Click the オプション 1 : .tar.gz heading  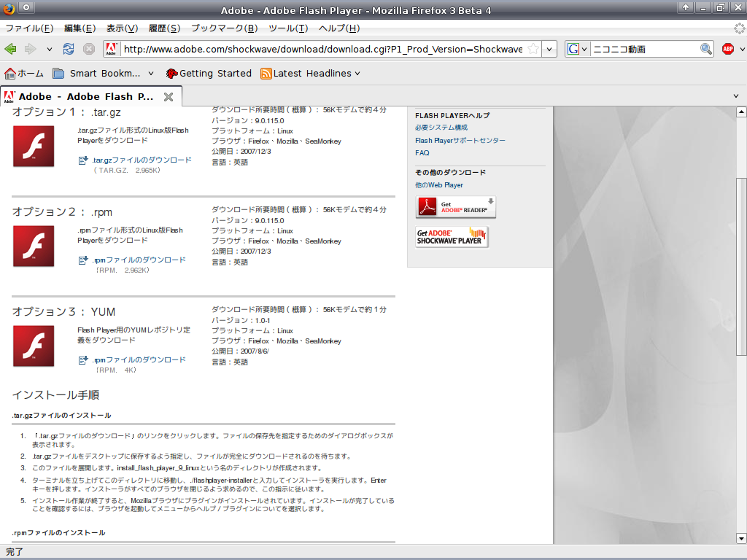[66, 112]
